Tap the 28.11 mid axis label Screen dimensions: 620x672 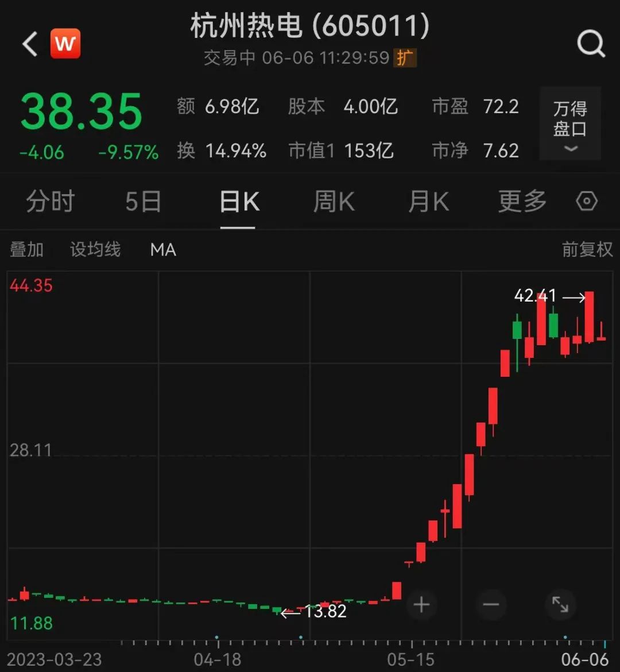pyautogui.click(x=30, y=450)
